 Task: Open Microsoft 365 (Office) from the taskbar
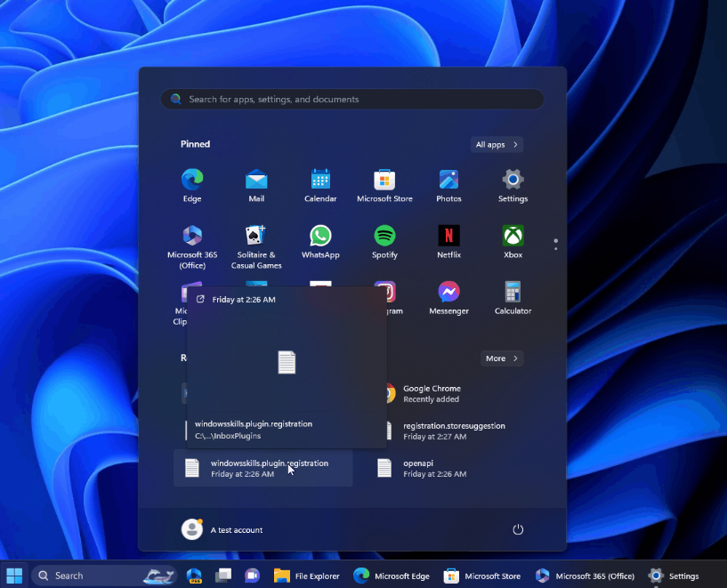point(586,576)
